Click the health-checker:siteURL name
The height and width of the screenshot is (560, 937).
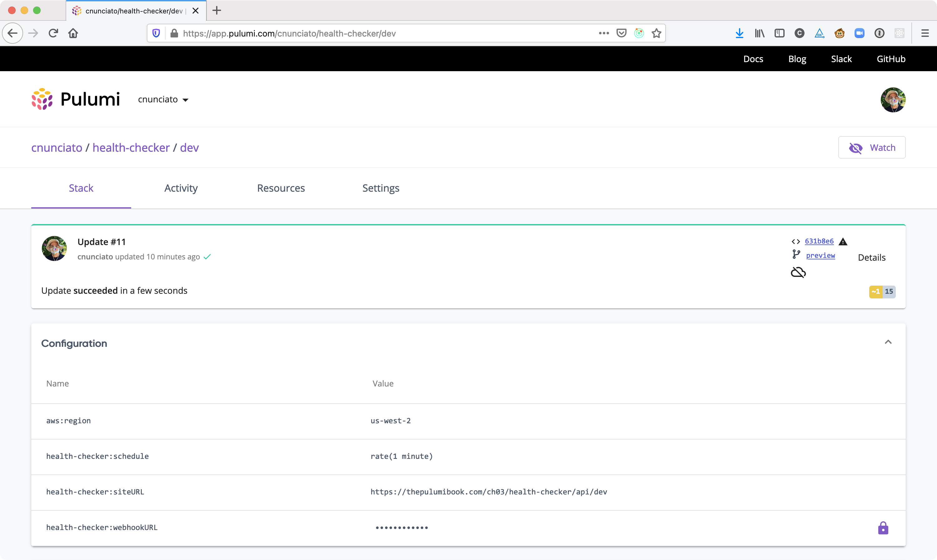click(95, 492)
